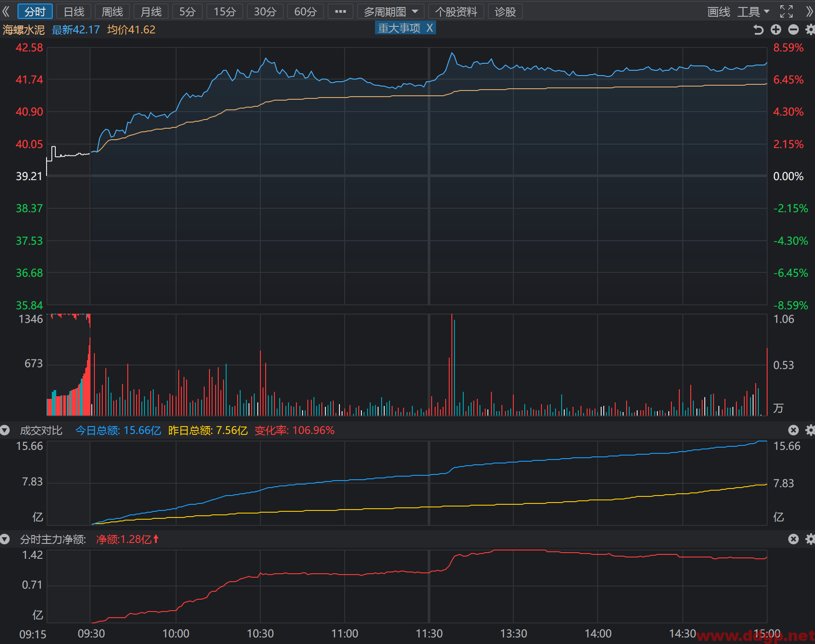Open settings gear for 成交对比 panel
Screen dimensions: 815x644
810,430
